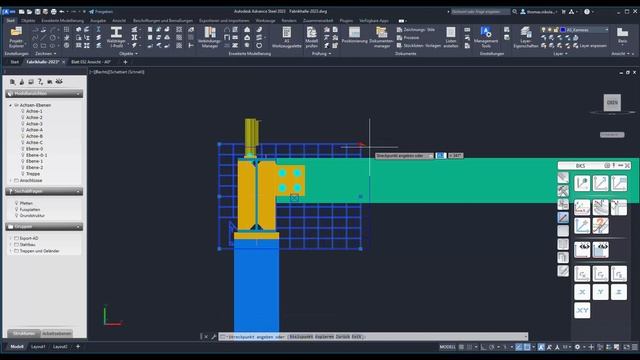Screen dimensions: 640x360
Task: Open Layer-Eigenschaften manager
Action: click(526, 38)
